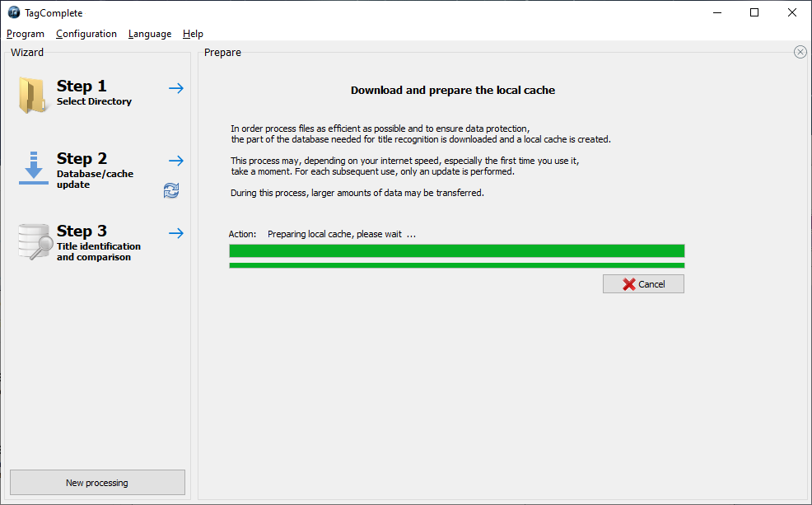The image size is (812, 505).
Task: Click the 'Download and prepare the local cache' heading
Action: [x=453, y=90]
